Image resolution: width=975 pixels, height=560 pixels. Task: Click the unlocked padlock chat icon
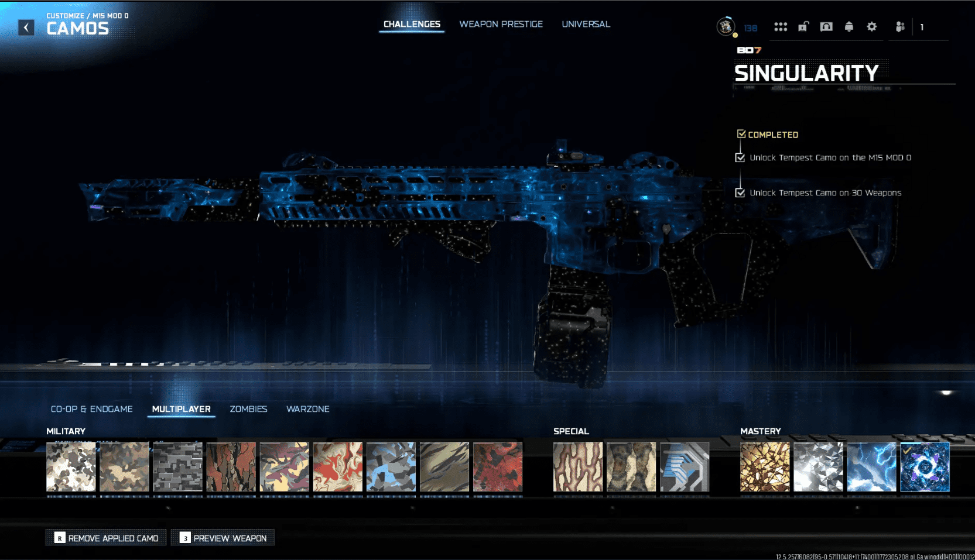coord(803,26)
